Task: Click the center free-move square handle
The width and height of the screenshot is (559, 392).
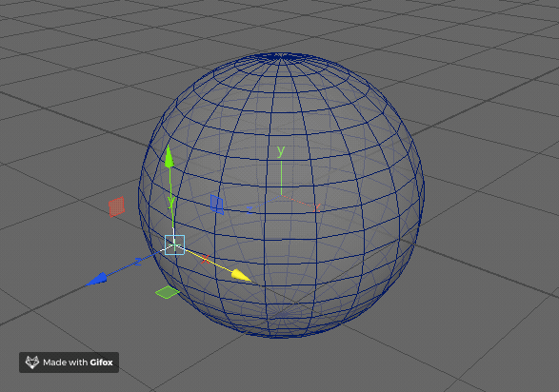Action: click(x=174, y=245)
